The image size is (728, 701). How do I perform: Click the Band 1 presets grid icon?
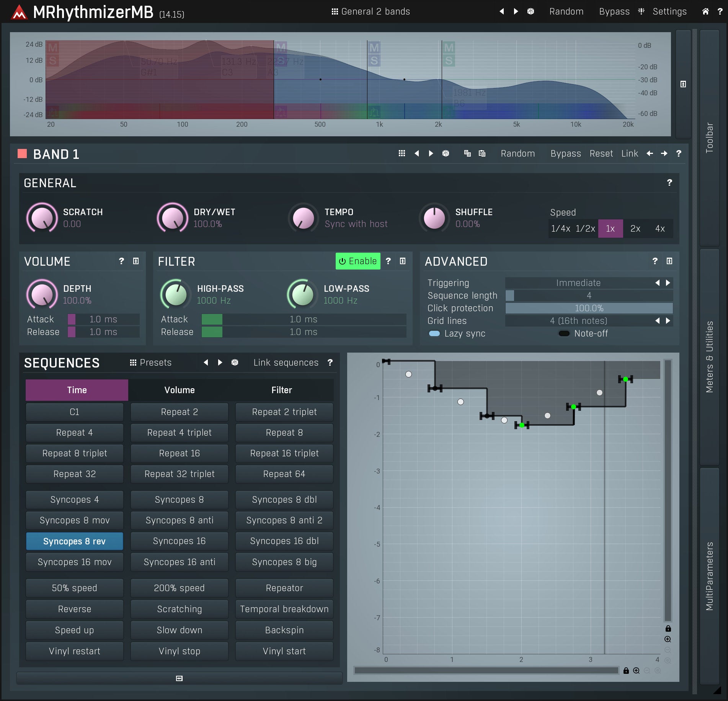click(402, 154)
